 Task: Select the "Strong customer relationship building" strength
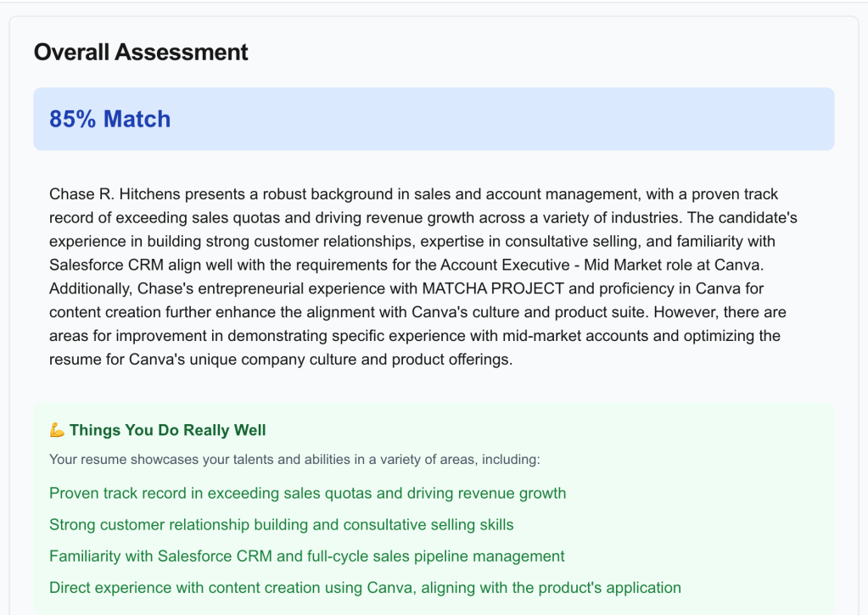(x=281, y=524)
